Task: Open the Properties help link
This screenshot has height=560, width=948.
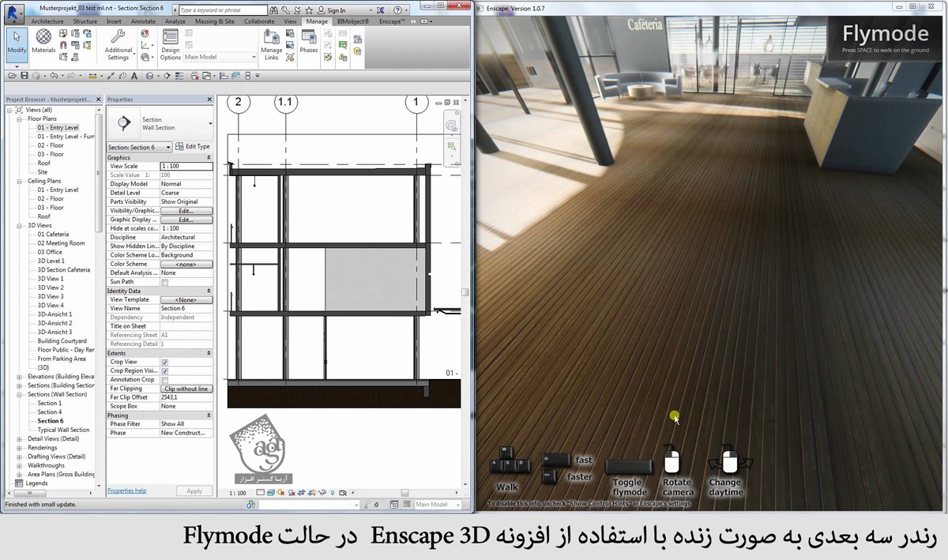Action: [x=126, y=490]
